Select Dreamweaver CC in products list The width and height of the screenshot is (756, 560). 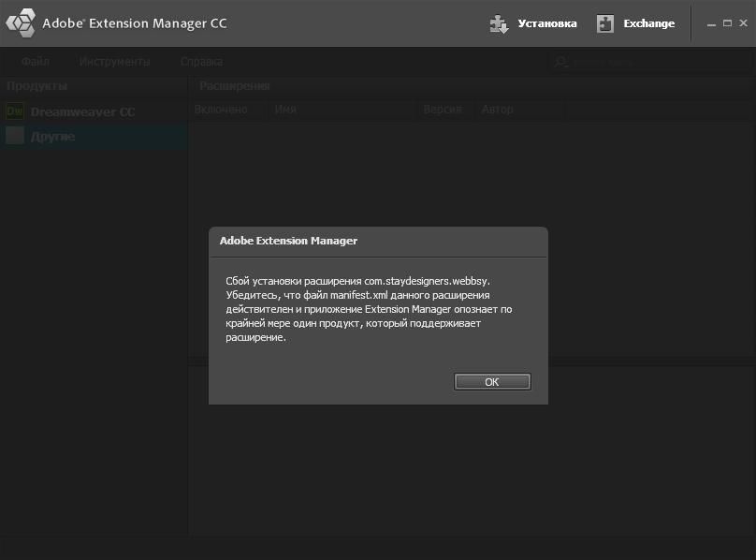(94, 112)
